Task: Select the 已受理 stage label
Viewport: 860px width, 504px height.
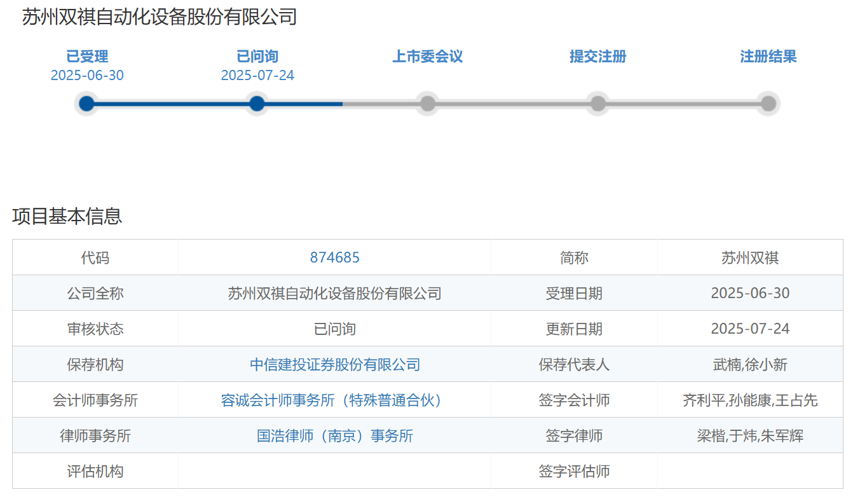Action: pos(87,57)
